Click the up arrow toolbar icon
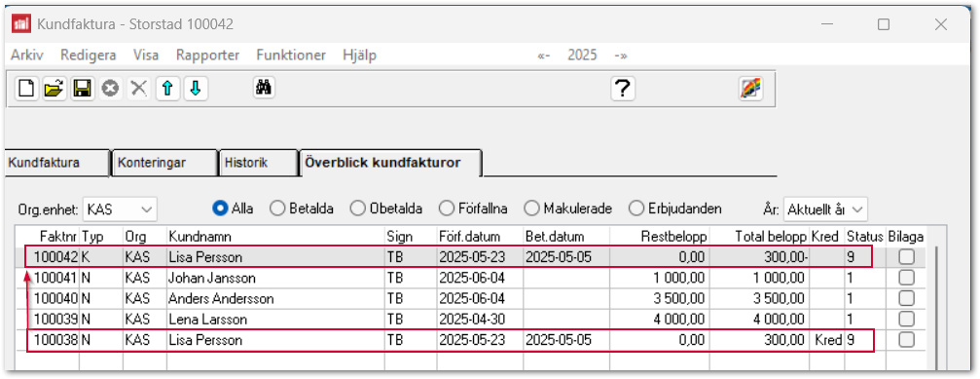The height and width of the screenshot is (379, 980). (x=166, y=89)
